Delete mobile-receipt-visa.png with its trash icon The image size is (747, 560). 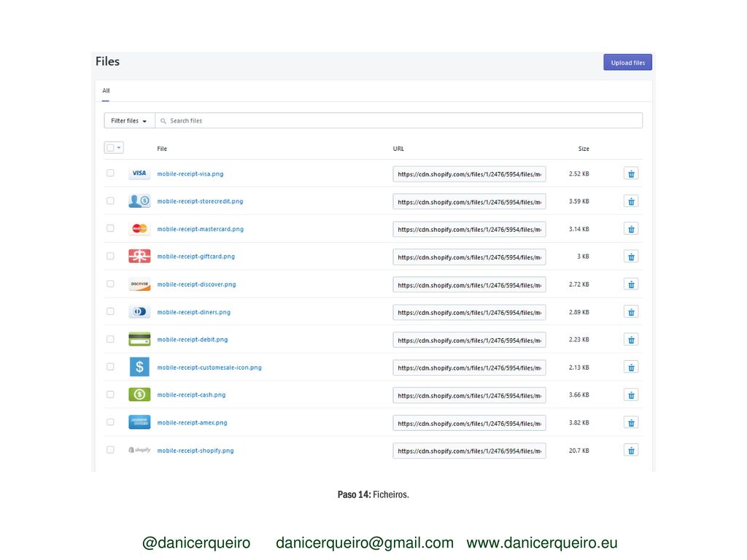[631, 174]
